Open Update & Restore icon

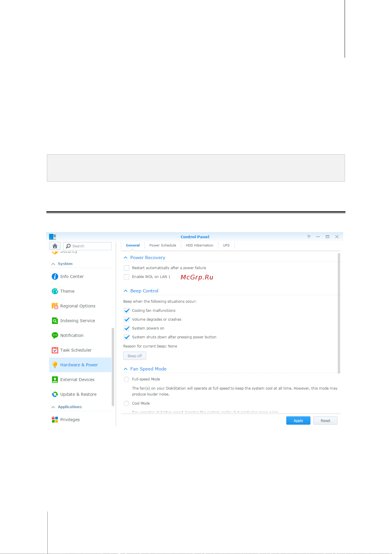point(55,394)
